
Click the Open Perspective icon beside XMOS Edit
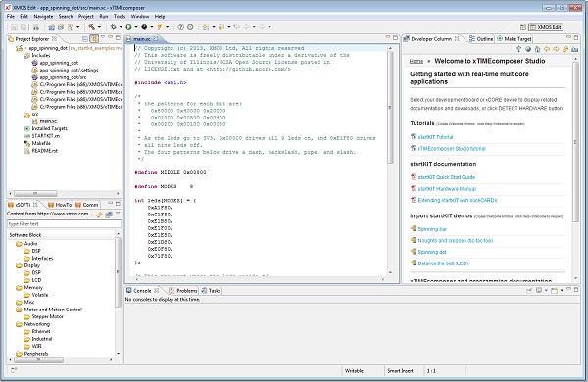click(523, 27)
